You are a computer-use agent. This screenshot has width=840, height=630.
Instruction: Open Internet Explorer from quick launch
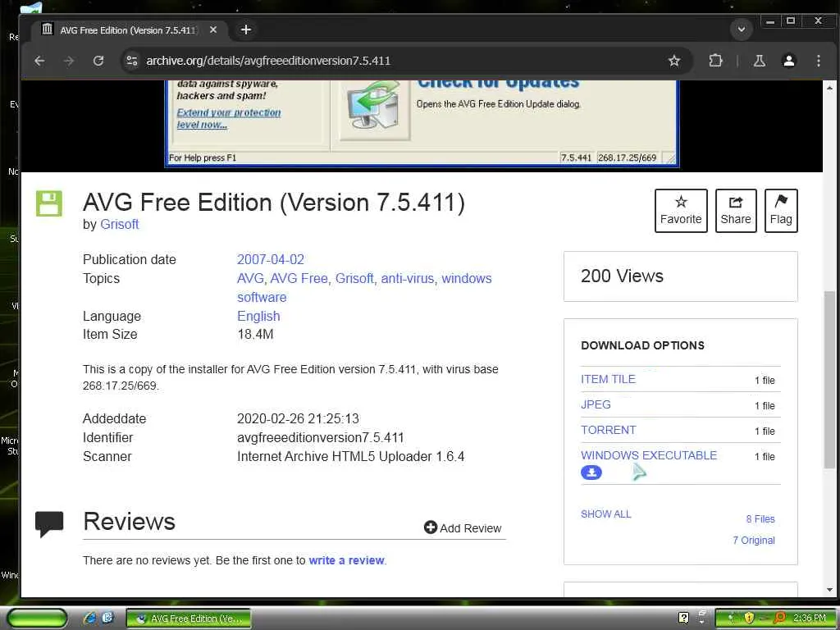tap(90, 618)
